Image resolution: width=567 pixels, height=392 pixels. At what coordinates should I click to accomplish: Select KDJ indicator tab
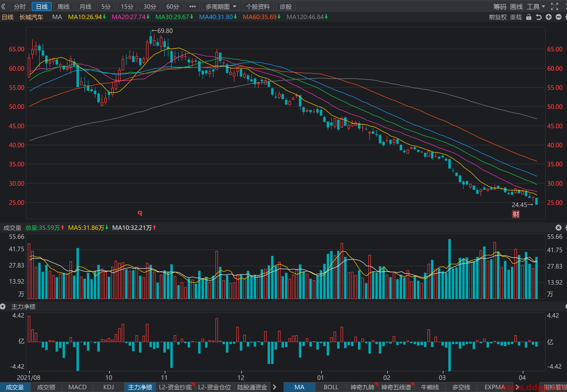pos(108,387)
